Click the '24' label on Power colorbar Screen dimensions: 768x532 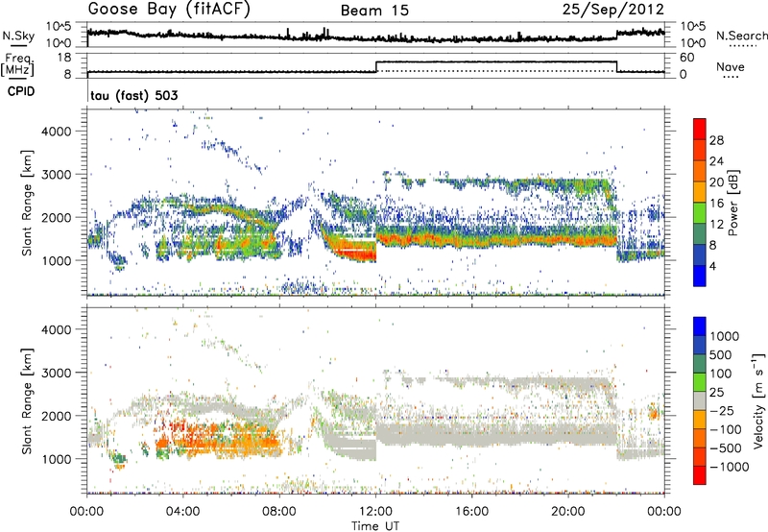pyautogui.click(x=716, y=161)
